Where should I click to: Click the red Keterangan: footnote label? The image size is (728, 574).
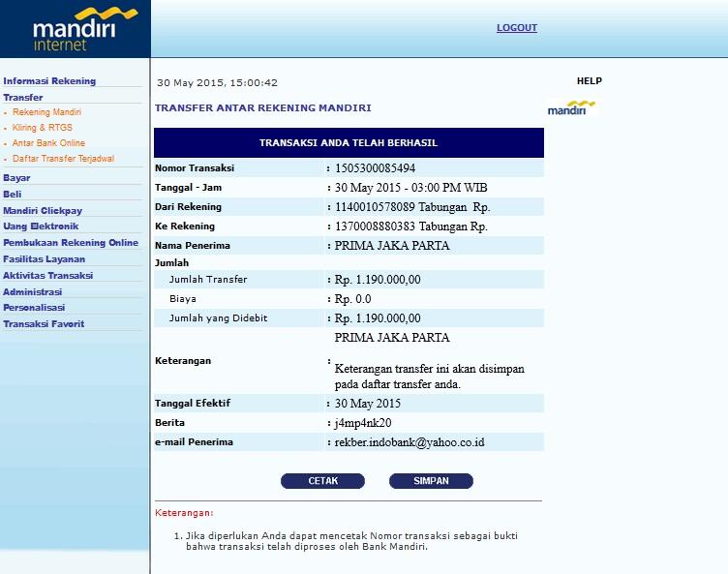click(x=184, y=513)
